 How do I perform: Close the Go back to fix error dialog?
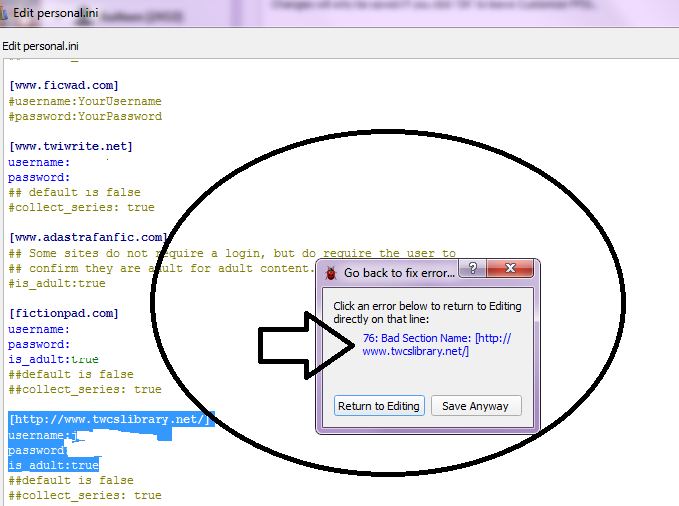(x=510, y=268)
